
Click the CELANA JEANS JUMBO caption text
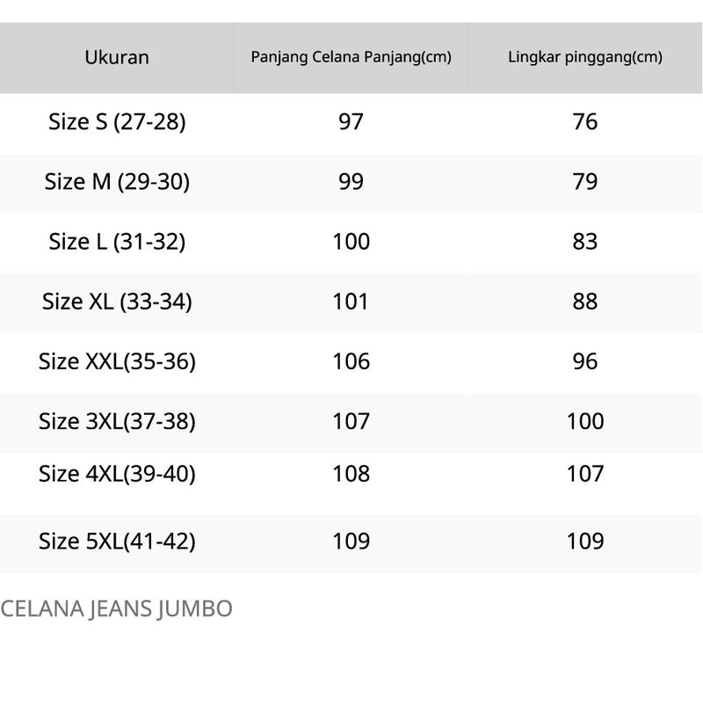pos(116,608)
